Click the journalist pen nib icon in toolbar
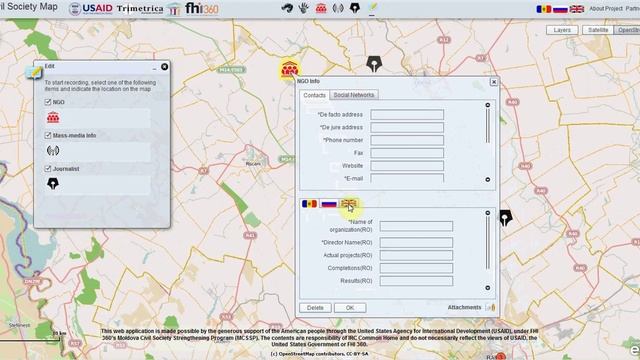 click(x=355, y=7)
